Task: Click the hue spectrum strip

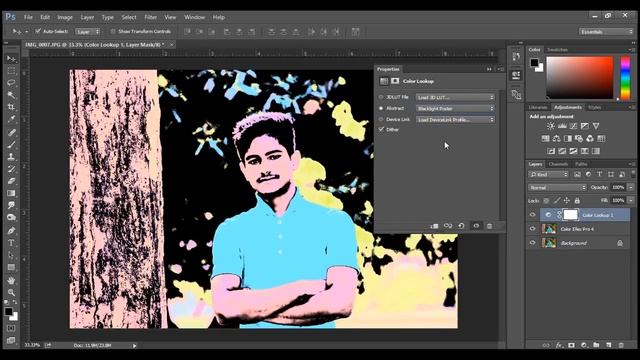Action: (625, 78)
